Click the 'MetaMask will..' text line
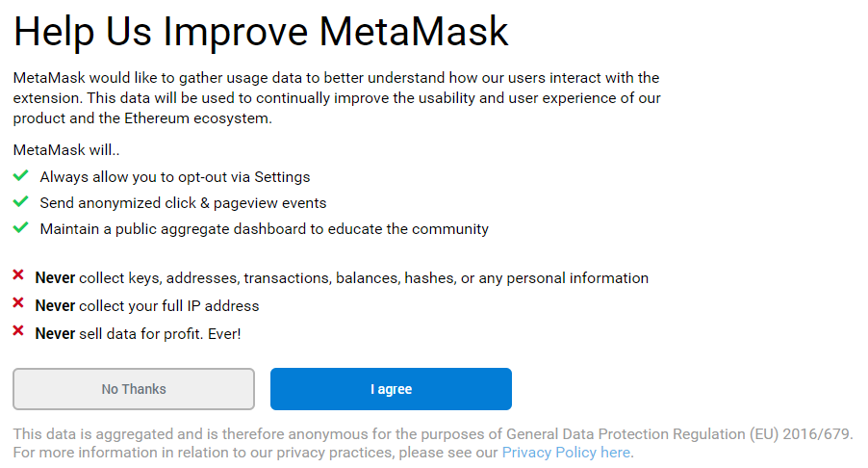The width and height of the screenshot is (868, 468). coord(66,150)
